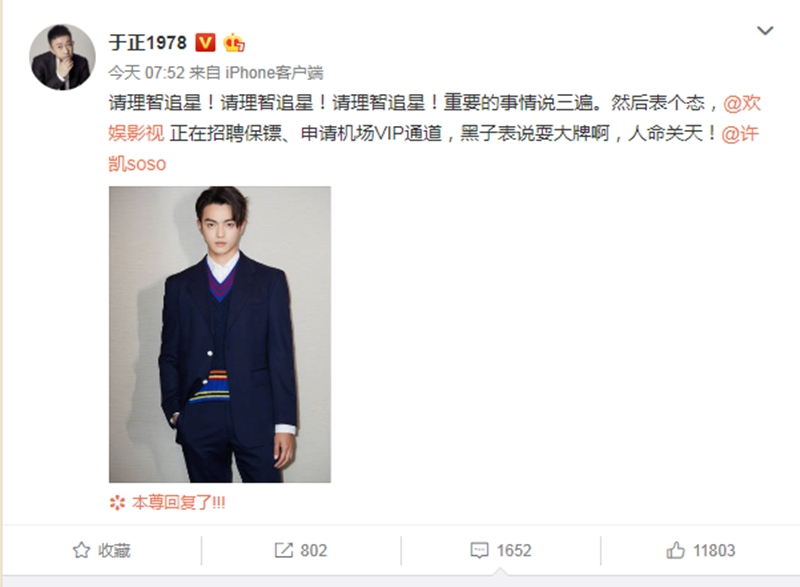The height and width of the screenshot is (587, 800).
Task: Click the red flower icon beside 本尊回复了
Action: click(117, 503)
